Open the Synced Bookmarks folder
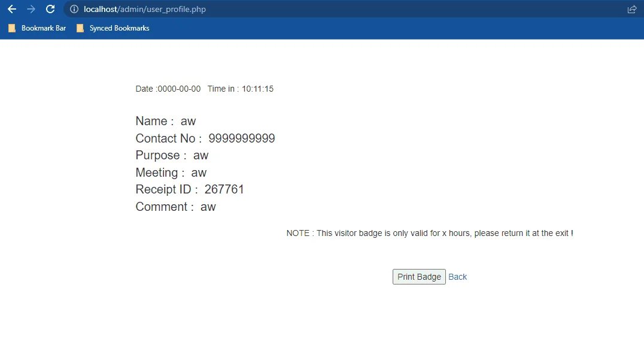The image size is (644, 348). click(113, 28)
